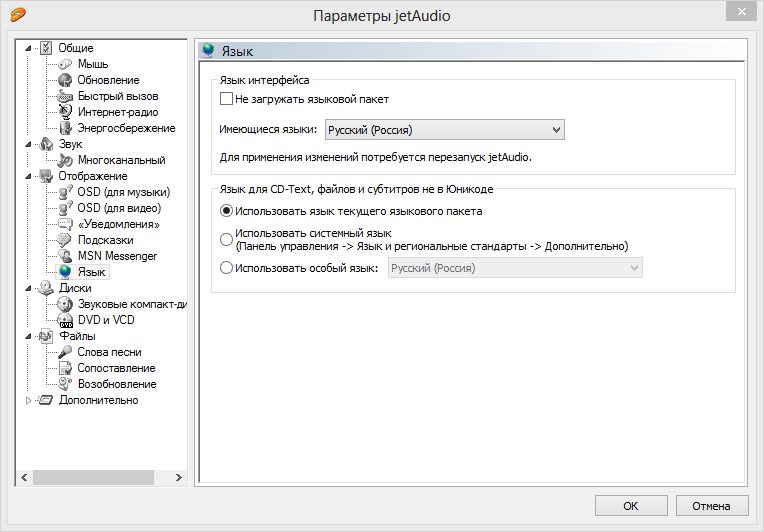Screen dimensions: 764x532
Task: Collapse the Файлы tree node
Action: (28, 336)
